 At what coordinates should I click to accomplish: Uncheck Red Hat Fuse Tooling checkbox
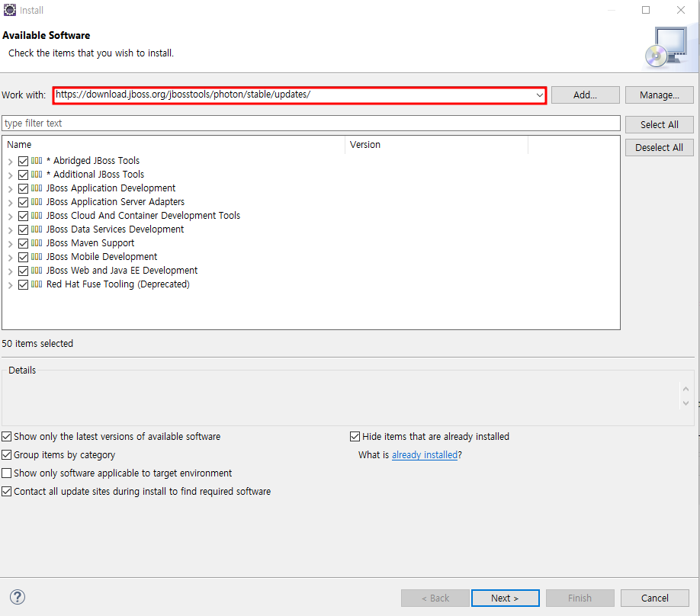click(23, 285)
